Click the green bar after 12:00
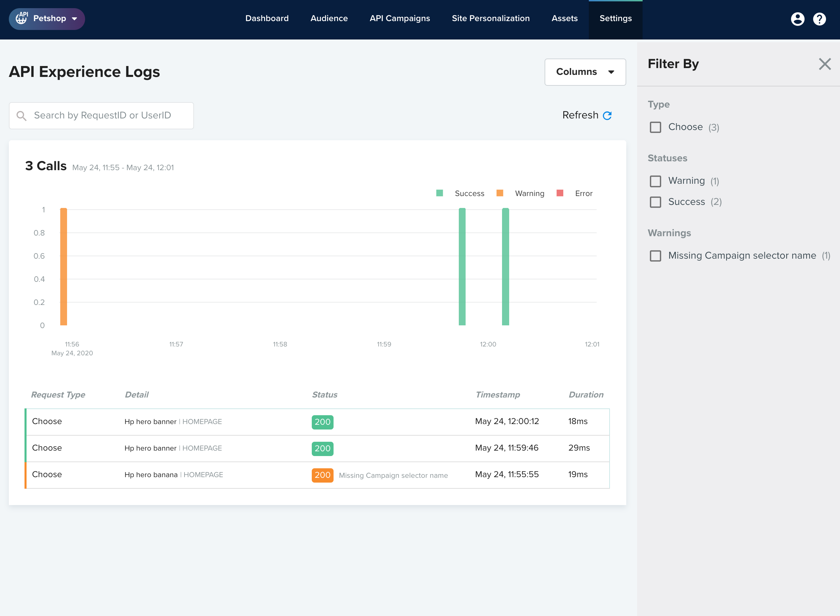 [505, 266]
